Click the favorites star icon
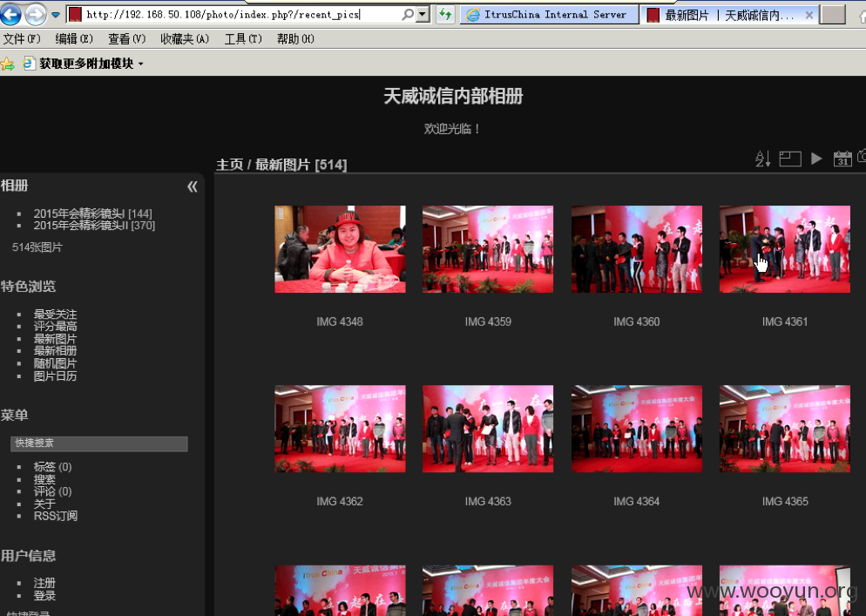Viewport: 866px width, 616px height. click(7, 64)
